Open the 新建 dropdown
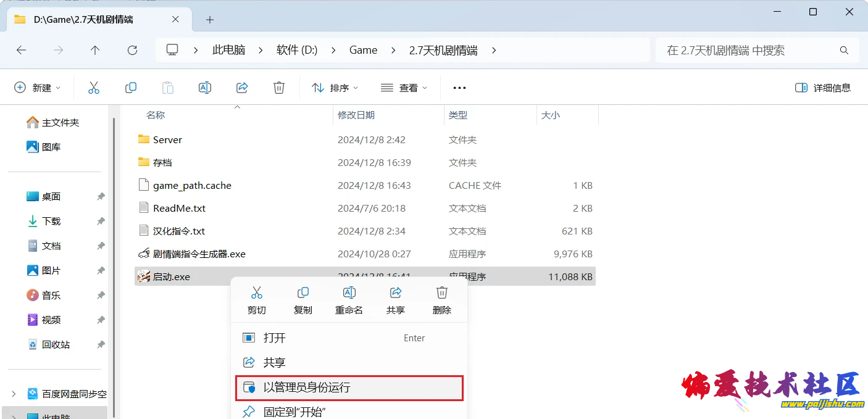The height and width of the screenshot is (419, 868). click(38, 88)
